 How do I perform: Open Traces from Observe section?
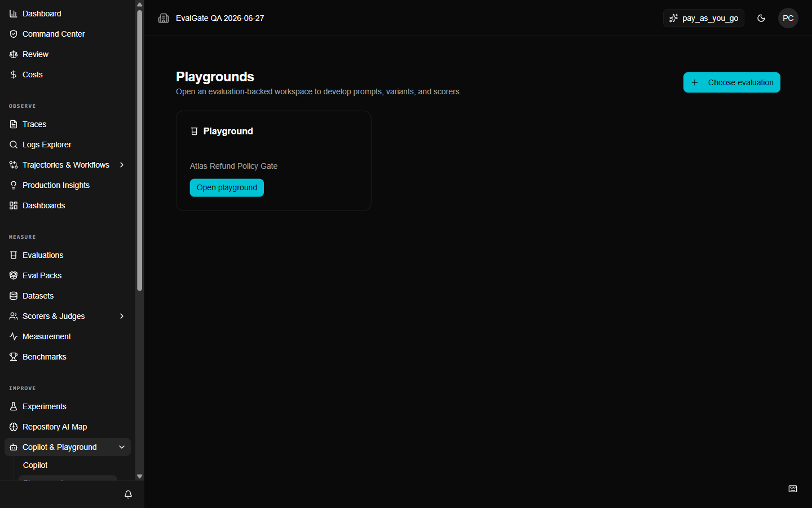tap(68, 124)
